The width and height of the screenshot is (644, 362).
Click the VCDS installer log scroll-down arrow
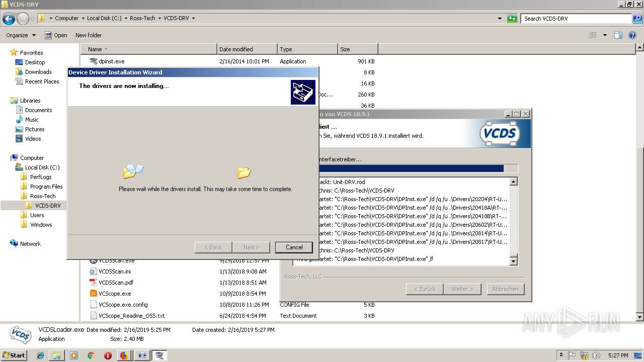coord(513,261)
